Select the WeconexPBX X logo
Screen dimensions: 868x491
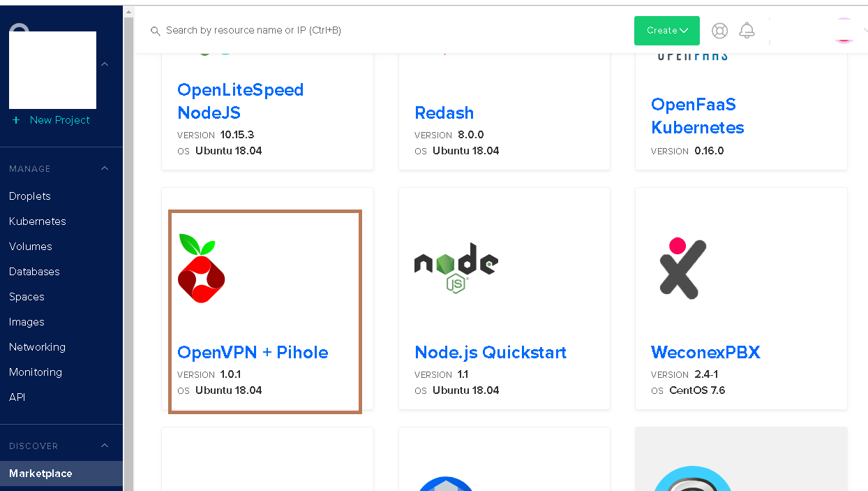pyautogui.click(x=682, y=268)
